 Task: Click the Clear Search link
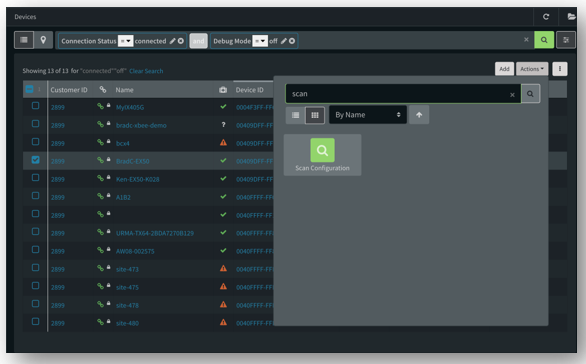click(146, 71)
